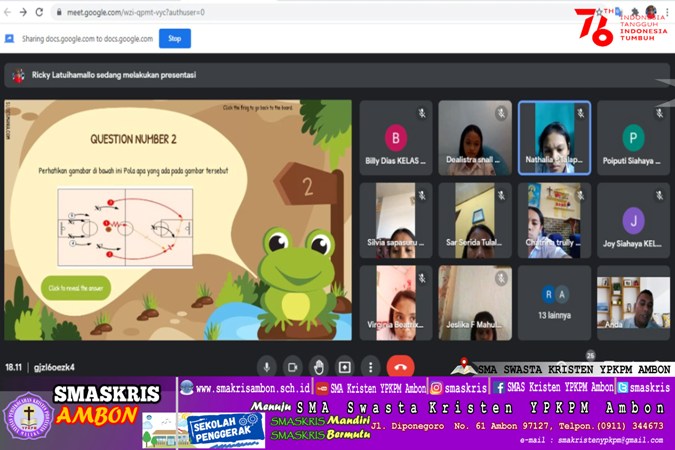Click the clock time 18.11
The image size is (675, 450).
(14, 367)
